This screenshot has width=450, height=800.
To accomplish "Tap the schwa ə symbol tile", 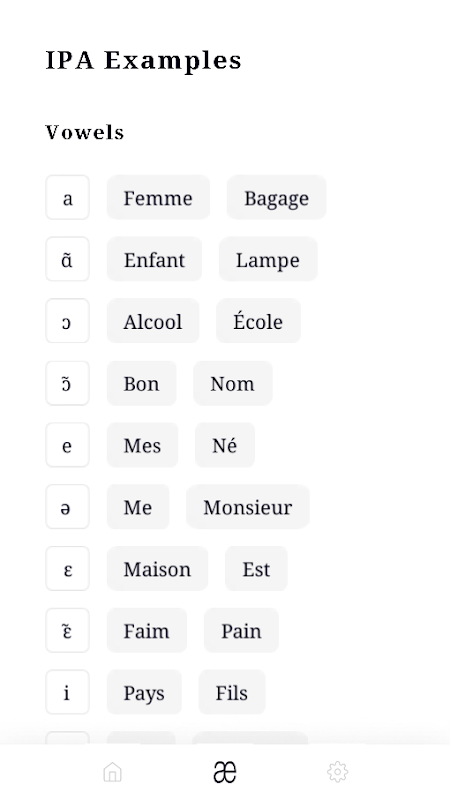I will coord(67,507).
